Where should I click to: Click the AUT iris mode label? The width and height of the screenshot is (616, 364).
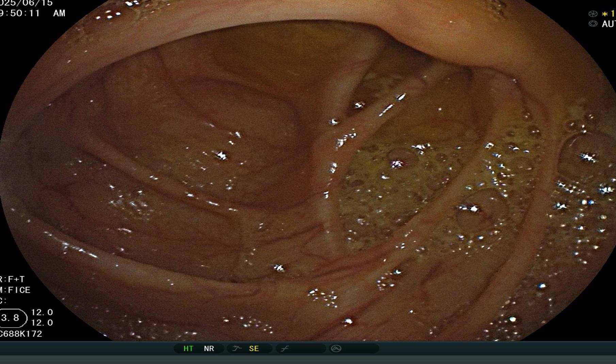[609, 24]
